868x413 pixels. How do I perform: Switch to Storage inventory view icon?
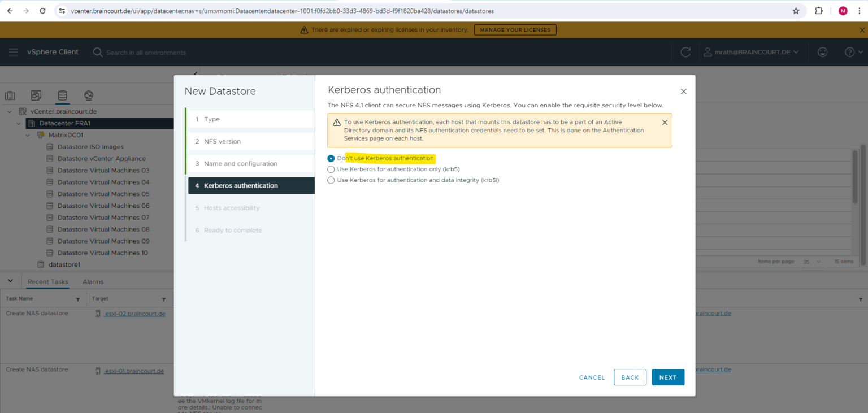(x=62, y=95)
